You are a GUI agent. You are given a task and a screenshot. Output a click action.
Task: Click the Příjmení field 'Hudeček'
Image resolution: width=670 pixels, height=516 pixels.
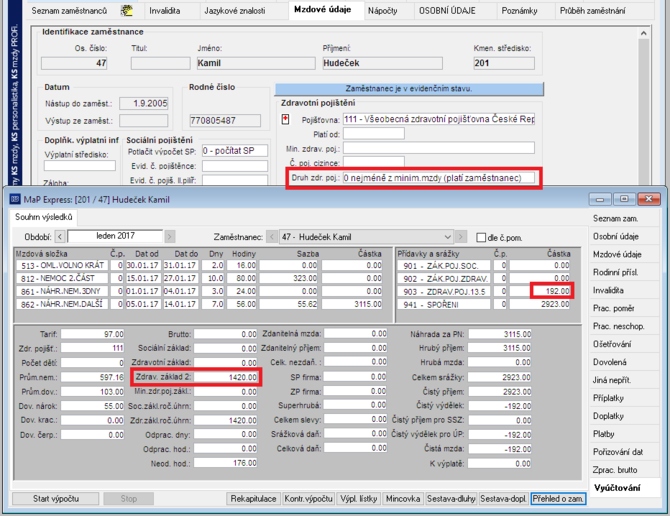(382, 63)
